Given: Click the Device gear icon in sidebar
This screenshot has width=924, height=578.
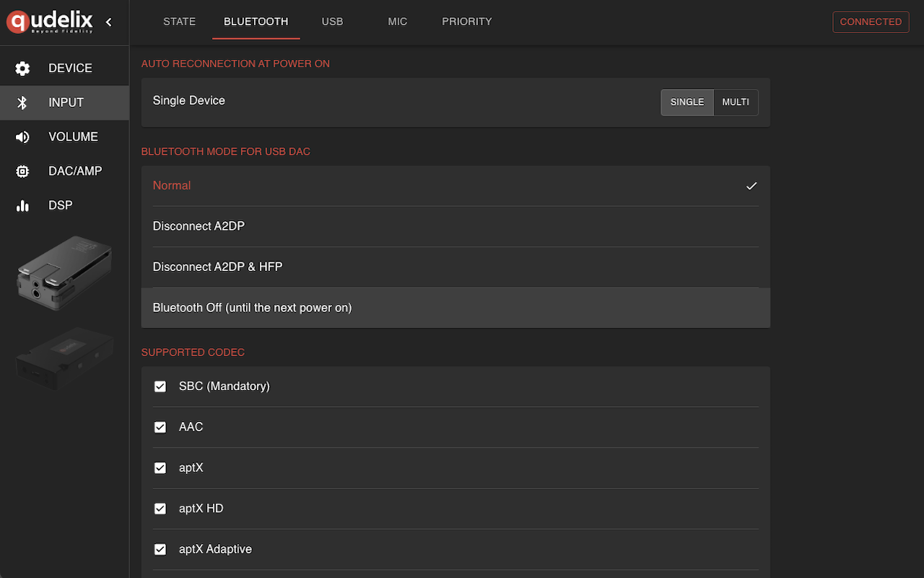Looking at the screenshot, I should coord(22,69).
